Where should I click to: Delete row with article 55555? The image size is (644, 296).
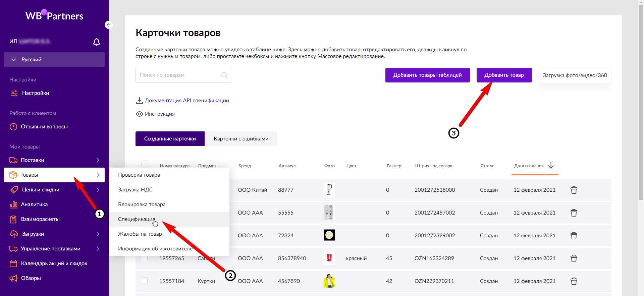[x=574, y=213]
